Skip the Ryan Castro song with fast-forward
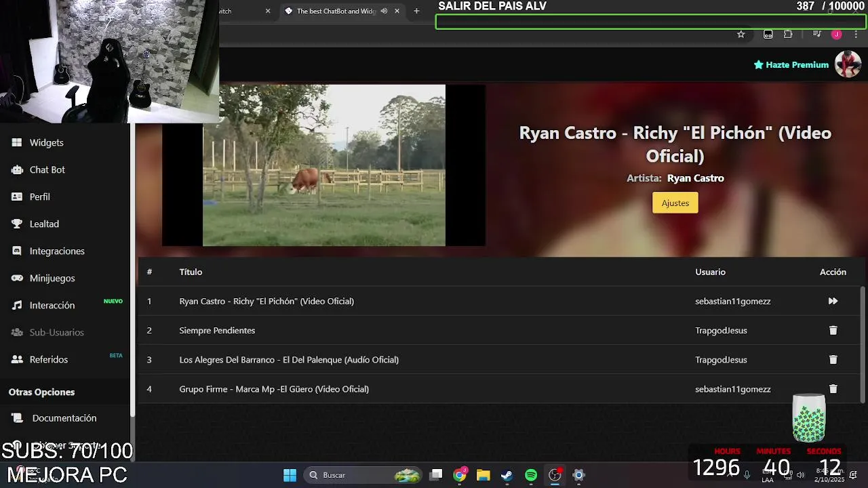The height and width of the screenshot is (488, 868). pos(833,301)
